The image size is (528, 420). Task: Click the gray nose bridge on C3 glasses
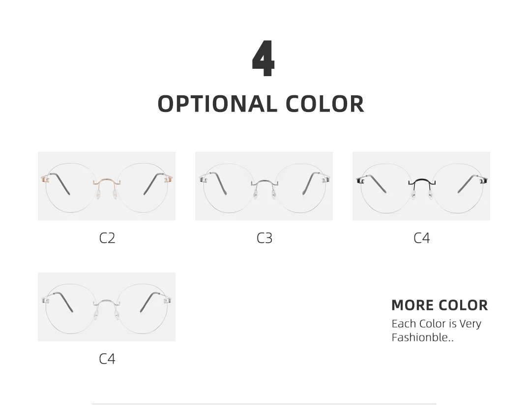[x=264, y=183]
